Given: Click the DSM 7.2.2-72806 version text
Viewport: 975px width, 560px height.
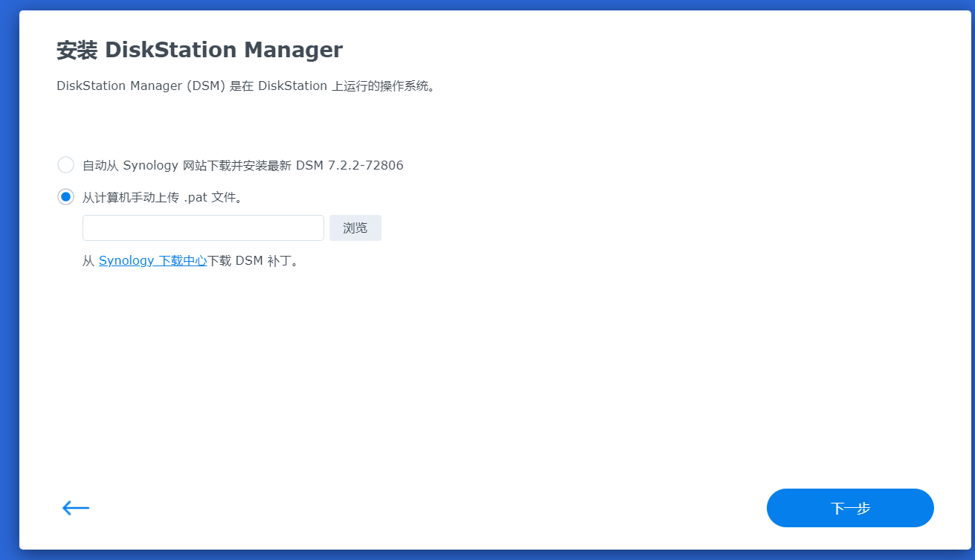Looking at the screenshot, I should click(x=350, y=165).
